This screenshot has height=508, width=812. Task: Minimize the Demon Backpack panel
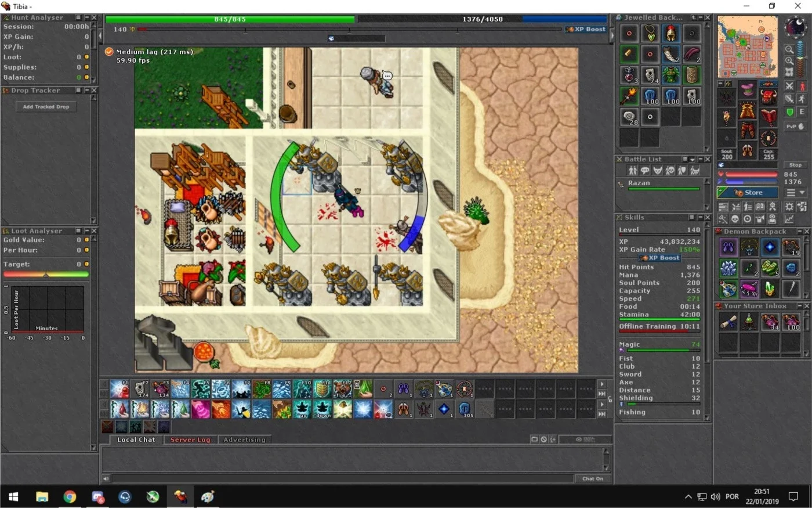pos(800,231)
